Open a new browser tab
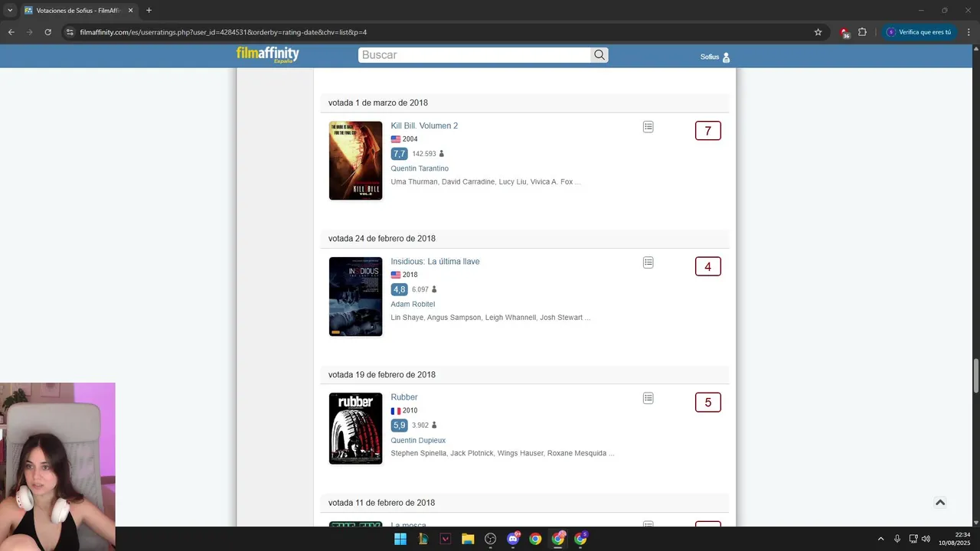Screen dimensions: 980x551 tap(149, 11)
